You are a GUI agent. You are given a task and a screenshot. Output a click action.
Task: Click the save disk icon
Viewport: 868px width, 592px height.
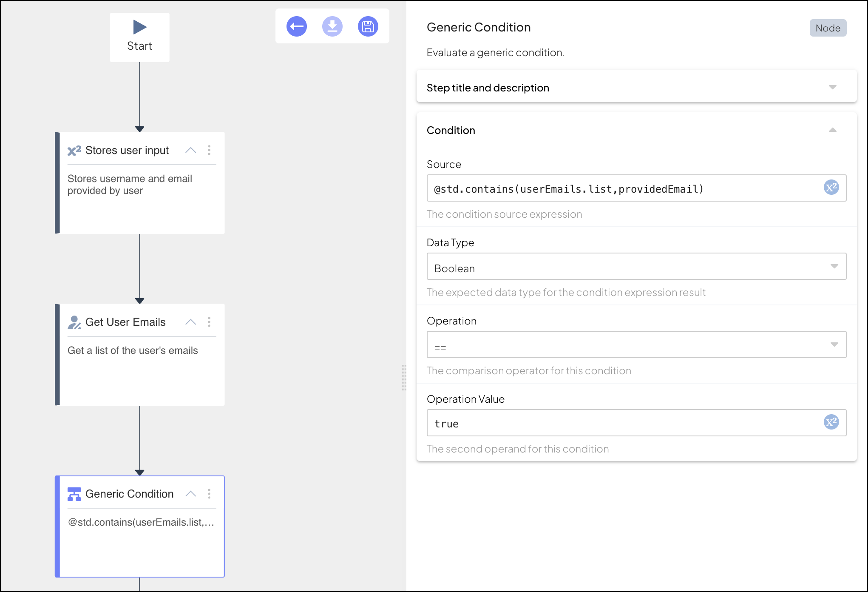tap(368, 26)
